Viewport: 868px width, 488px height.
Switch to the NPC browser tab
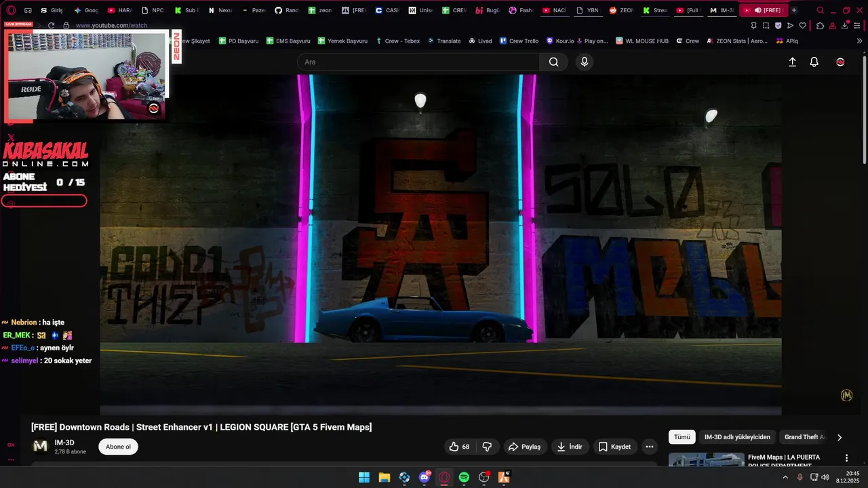pos(153,10)
